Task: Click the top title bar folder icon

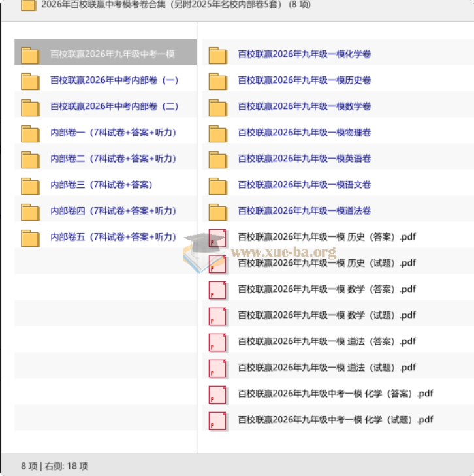Action: coord(29,5)
